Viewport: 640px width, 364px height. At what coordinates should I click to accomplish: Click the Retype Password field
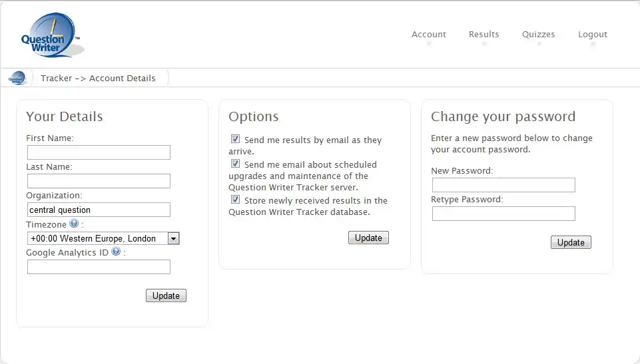(503, 214)
